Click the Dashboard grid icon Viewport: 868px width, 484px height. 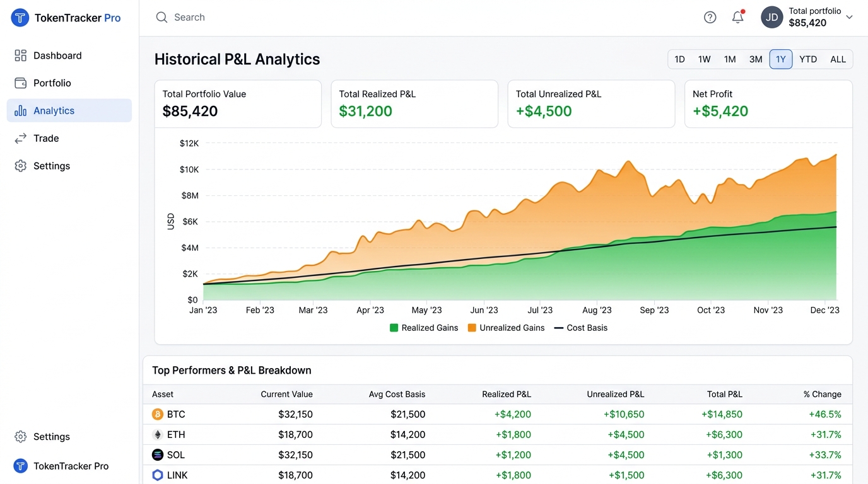pyautogui.click(x=21, y=55)
